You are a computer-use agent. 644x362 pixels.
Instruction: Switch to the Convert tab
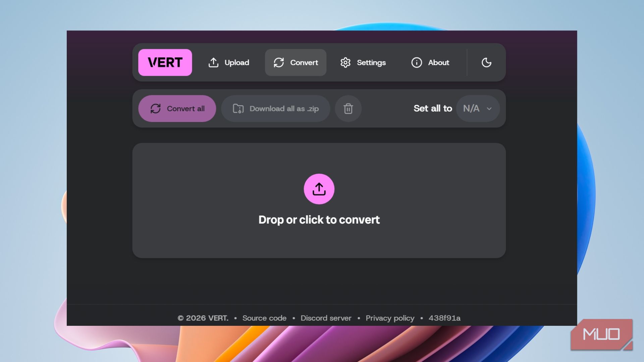[x=296, y=62]
